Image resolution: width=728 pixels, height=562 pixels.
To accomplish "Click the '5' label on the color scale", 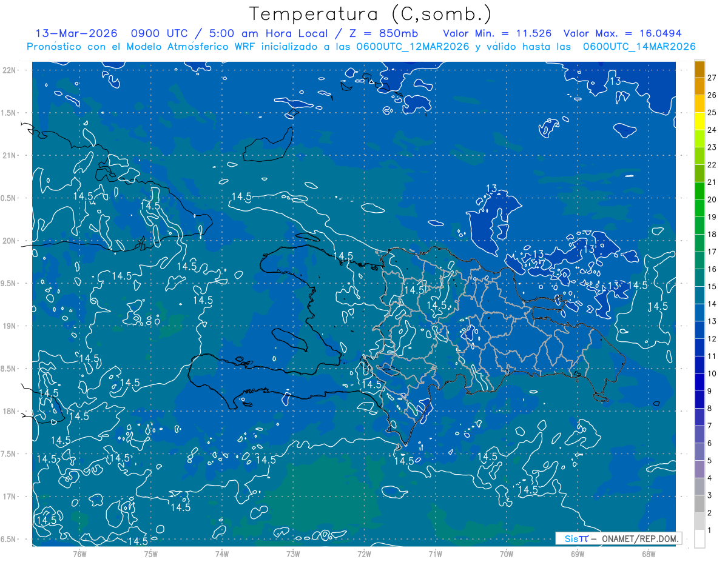I will (x=710, y=461).
